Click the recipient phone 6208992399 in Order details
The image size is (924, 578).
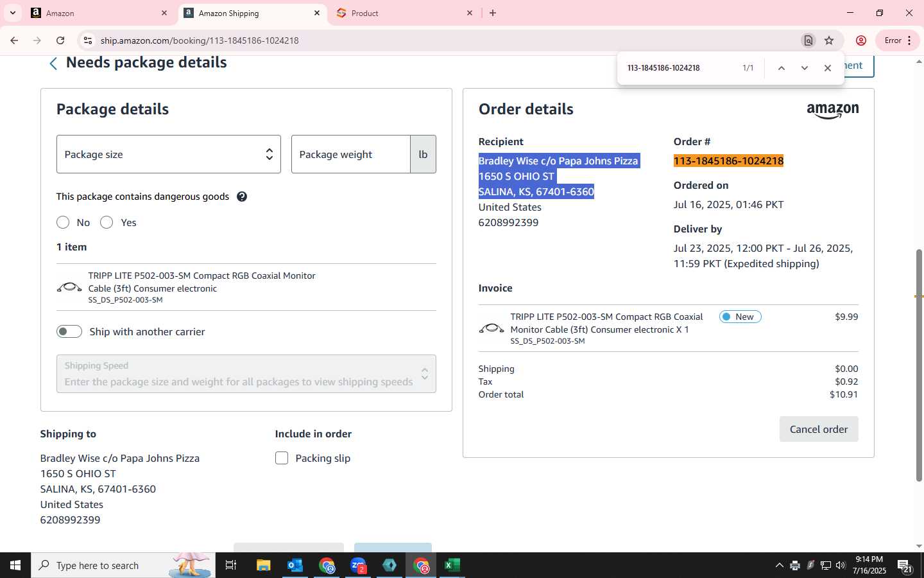click(x=508, y=222)
